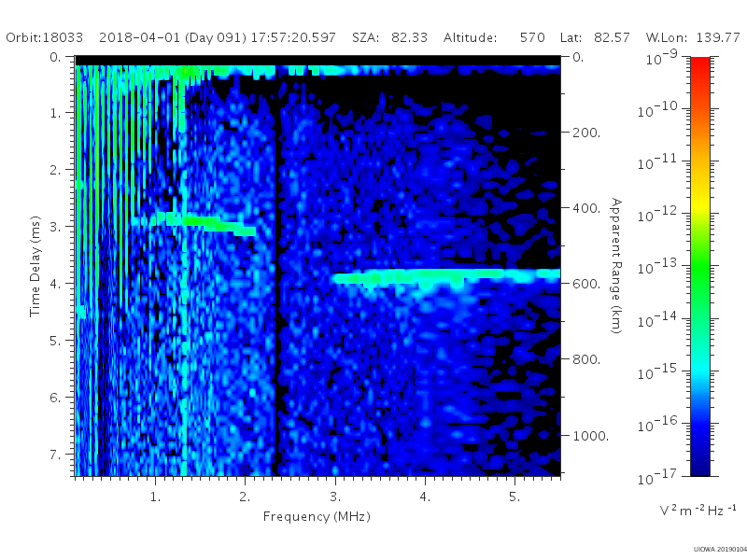
Task: Click the 5. time delay tick label
Action: click(x=55, y=341)
